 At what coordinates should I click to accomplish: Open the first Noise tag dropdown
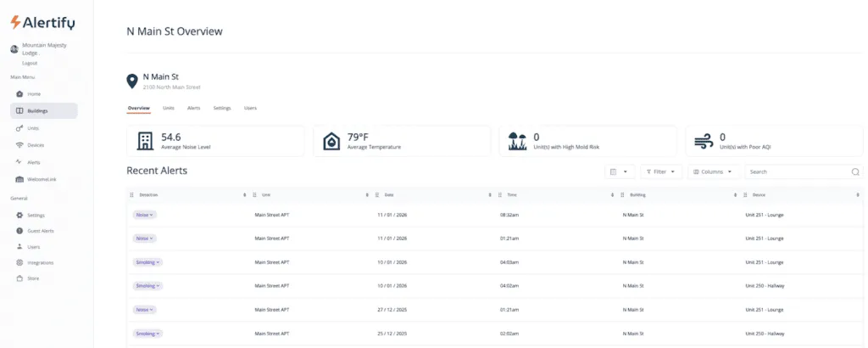tap(144, 215)
